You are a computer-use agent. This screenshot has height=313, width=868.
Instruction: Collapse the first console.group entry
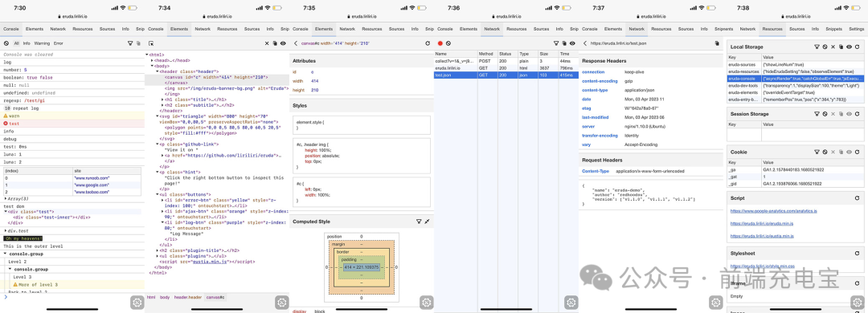click(6, 254)
